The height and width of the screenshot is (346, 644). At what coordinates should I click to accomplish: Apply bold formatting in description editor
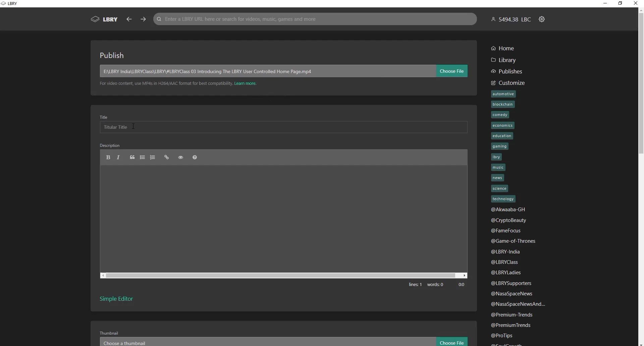[108, 157]
